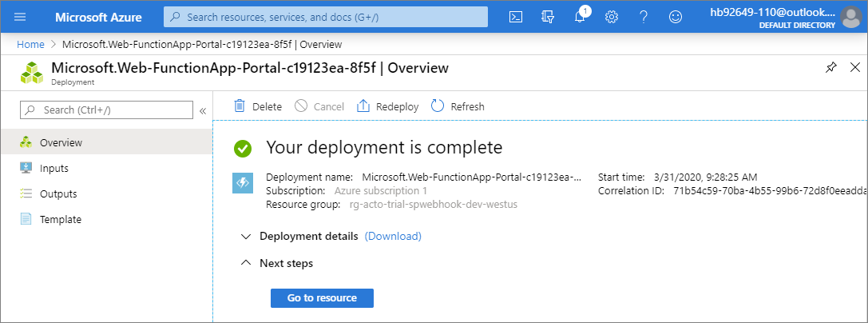Select Overview in the sidebar
This screenshot has width=868, height=323.
(106, 142)
